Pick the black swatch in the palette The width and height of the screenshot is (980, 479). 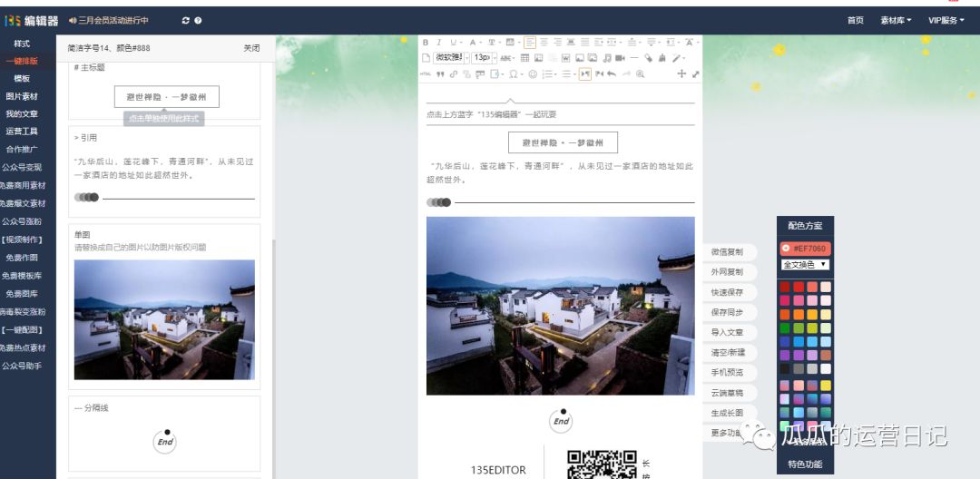point(785,368)
